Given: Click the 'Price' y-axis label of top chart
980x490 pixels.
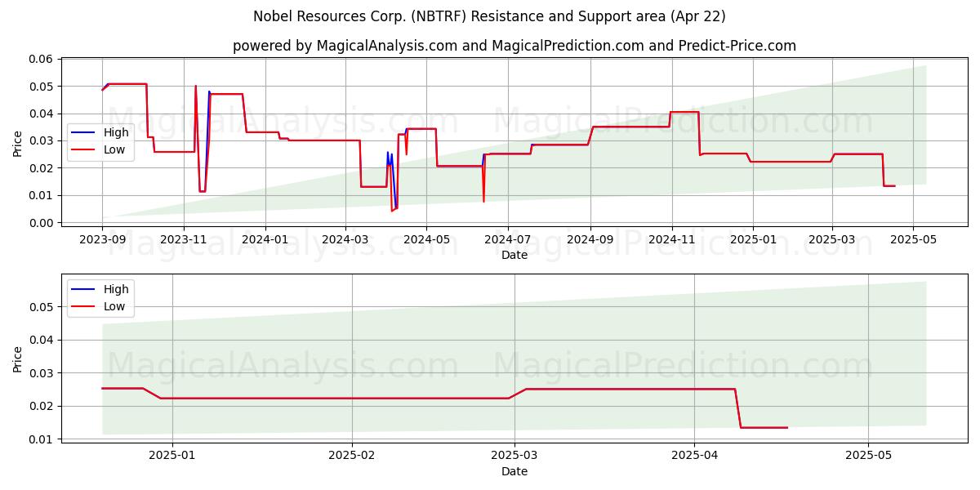Looking at the screenshot, I should (x=17, y=143).
